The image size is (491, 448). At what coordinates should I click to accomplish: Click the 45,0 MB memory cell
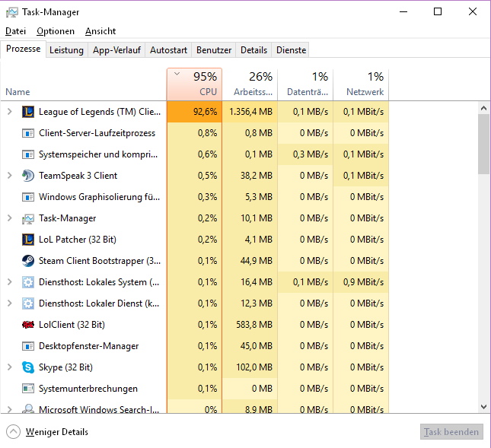tap(250, 346)
